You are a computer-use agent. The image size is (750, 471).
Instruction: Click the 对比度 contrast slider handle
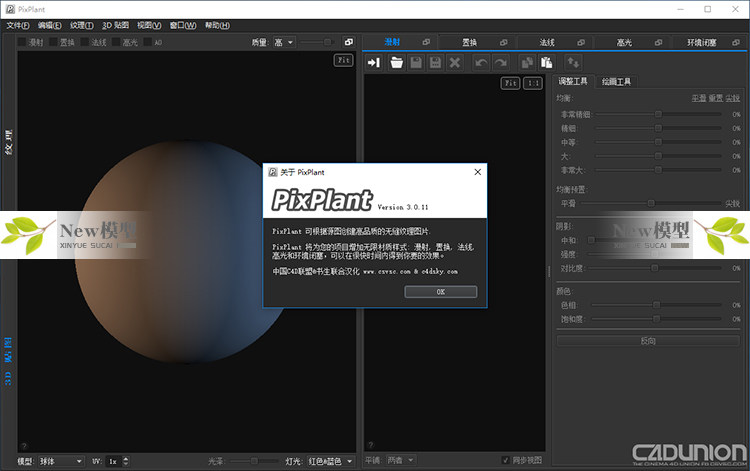654,268
